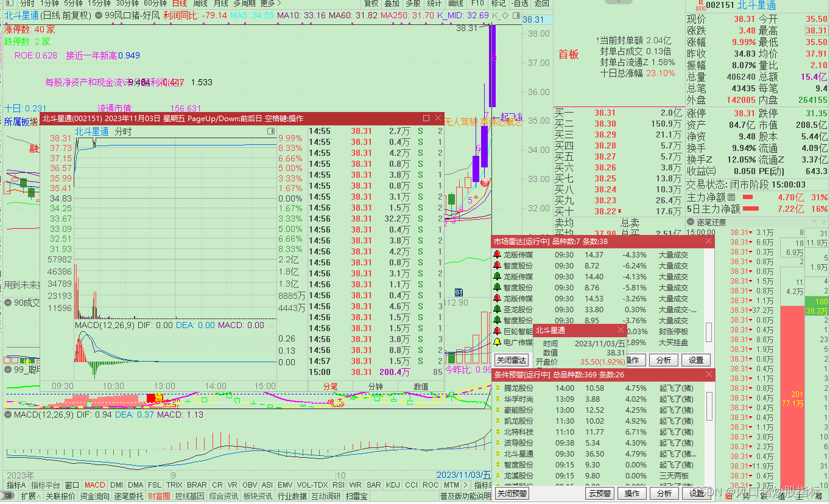Click the panel icon left of 分时 period

[x=9, y=4]
